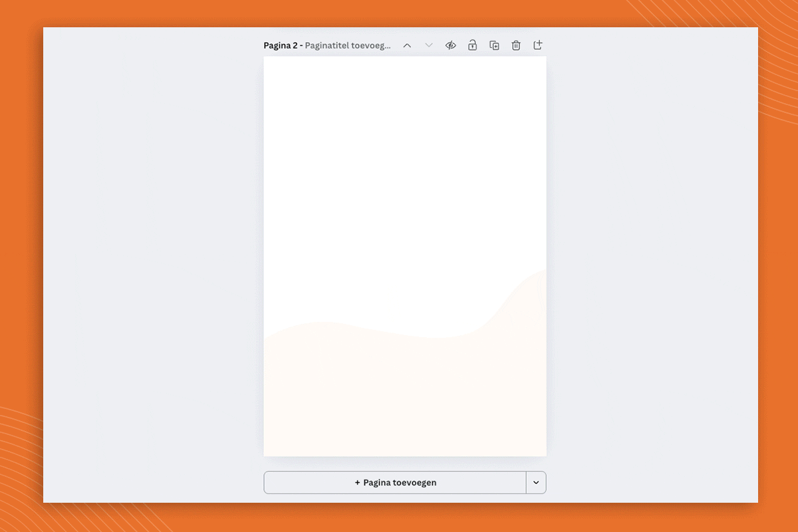Add new page via plus-page icon
The height and width of the screenshot is (532, 798).
pos(538,45)
